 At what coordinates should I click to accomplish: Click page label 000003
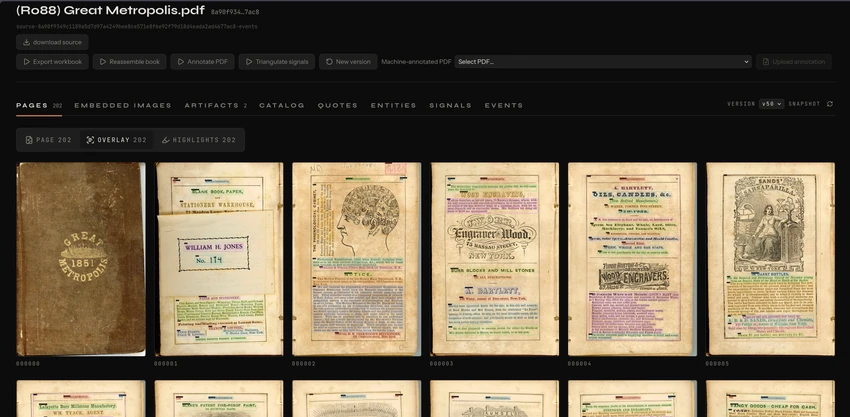pos(441,364)
